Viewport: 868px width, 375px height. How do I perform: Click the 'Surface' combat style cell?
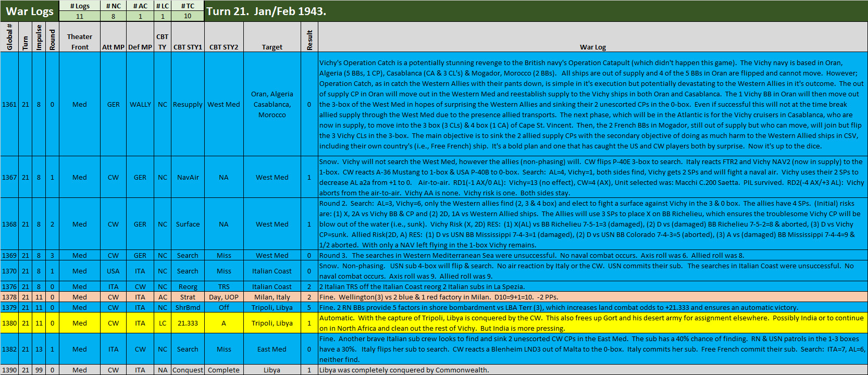tap(188, 224)
